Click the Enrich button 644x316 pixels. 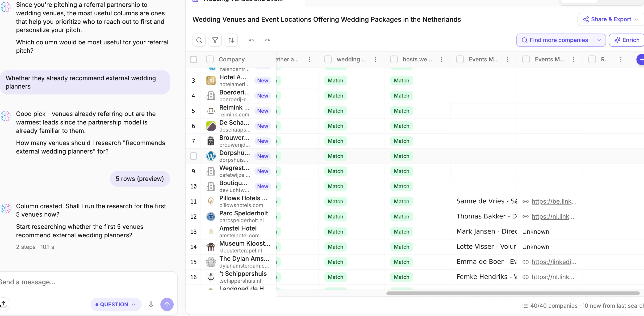(627, 40)
